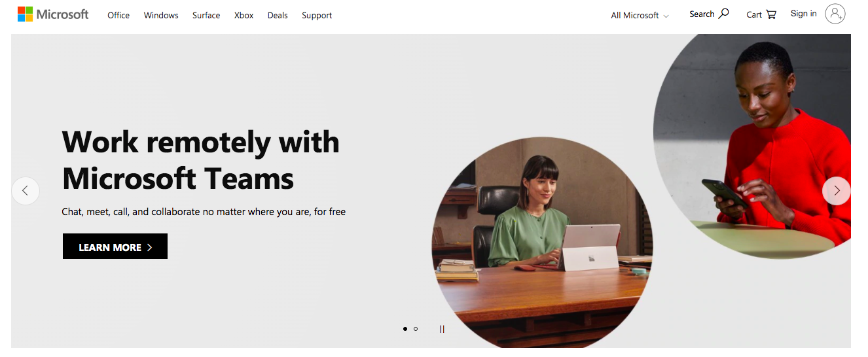
Task: Select the first carousel slide dot
Action: 405,329
